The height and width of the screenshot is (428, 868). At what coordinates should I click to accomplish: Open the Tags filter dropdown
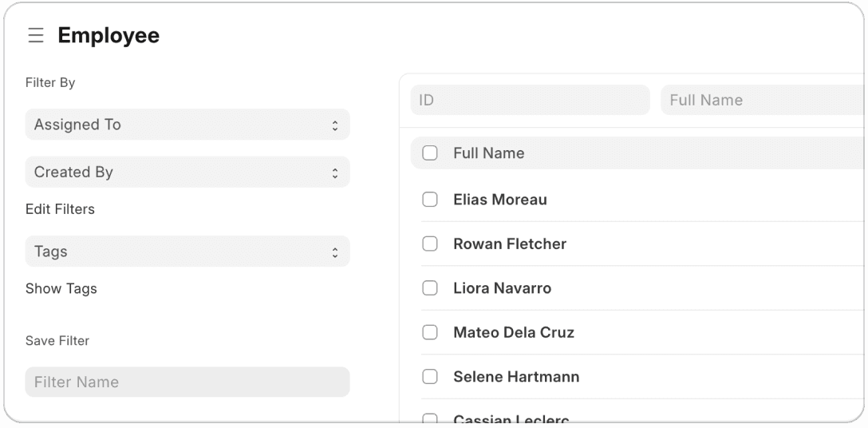pos(187,252)
